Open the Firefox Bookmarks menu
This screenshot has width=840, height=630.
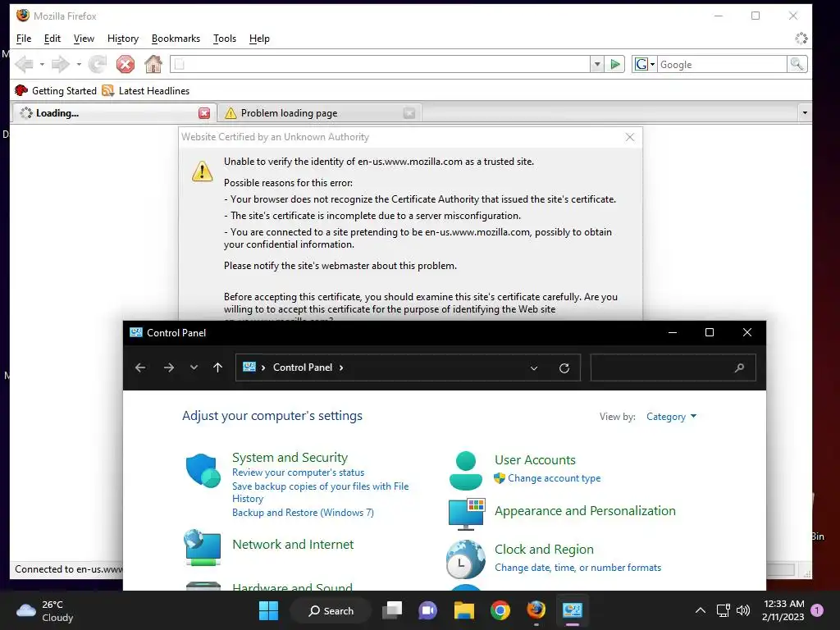point(176,39)
